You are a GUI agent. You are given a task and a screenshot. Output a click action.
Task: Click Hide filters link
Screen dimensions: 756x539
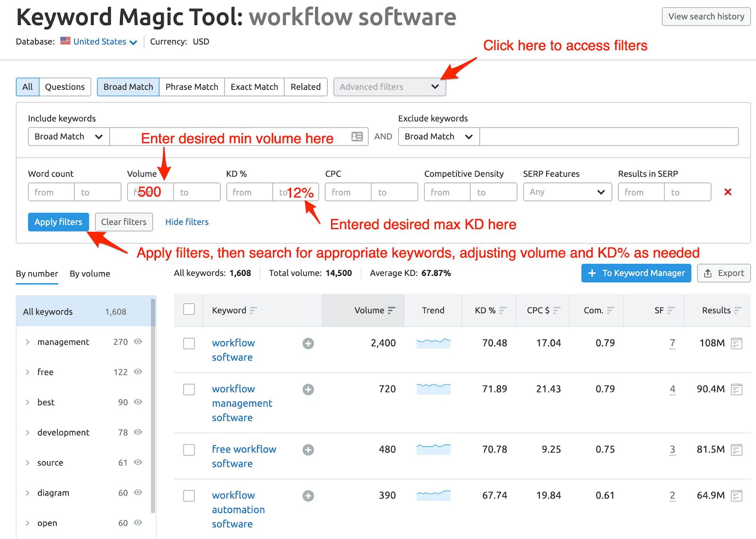pyautogui.click(x=187, y=222)
